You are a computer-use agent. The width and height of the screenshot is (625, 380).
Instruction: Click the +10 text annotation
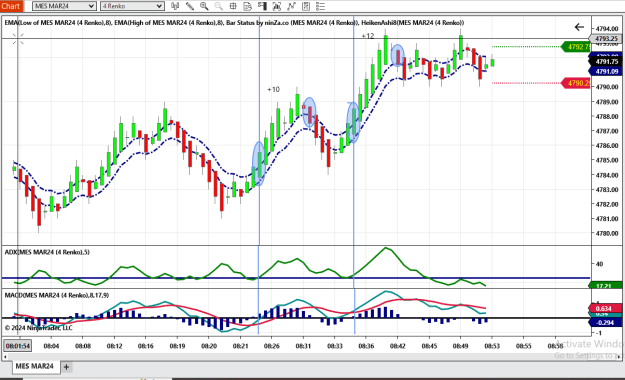coord(273,89)
